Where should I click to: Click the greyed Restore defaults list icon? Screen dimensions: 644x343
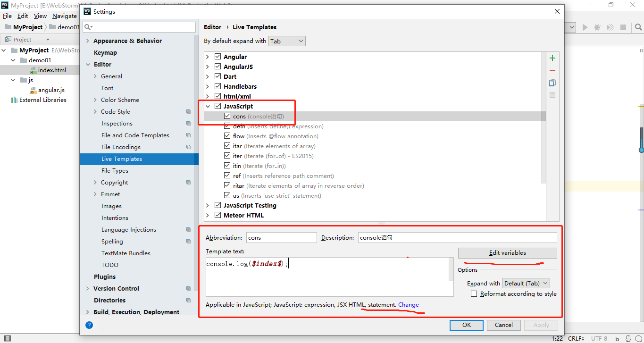(x=552, y=95)
